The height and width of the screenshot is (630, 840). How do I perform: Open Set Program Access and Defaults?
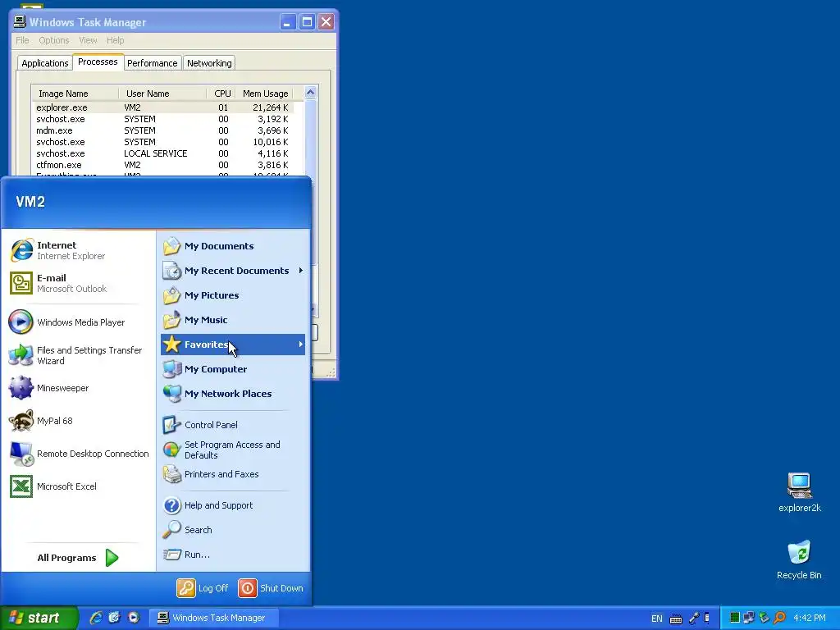point(233,450)
